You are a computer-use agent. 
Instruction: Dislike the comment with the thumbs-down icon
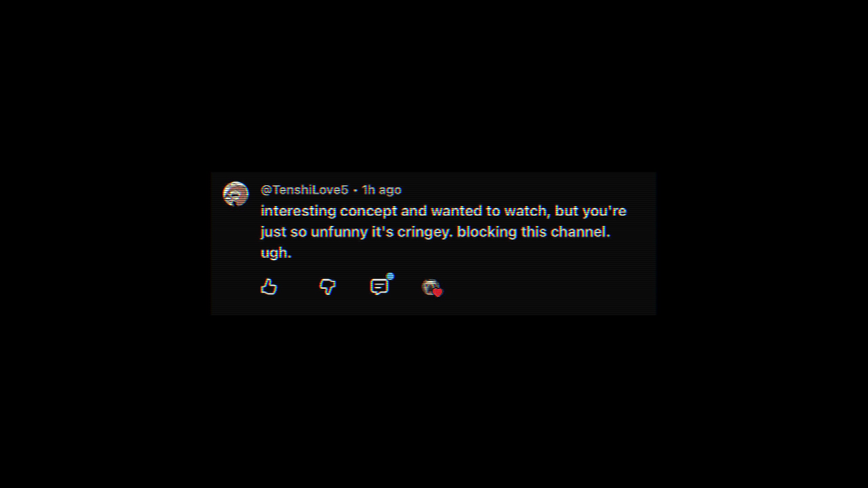pyautogui.click(x=328, y=287)
